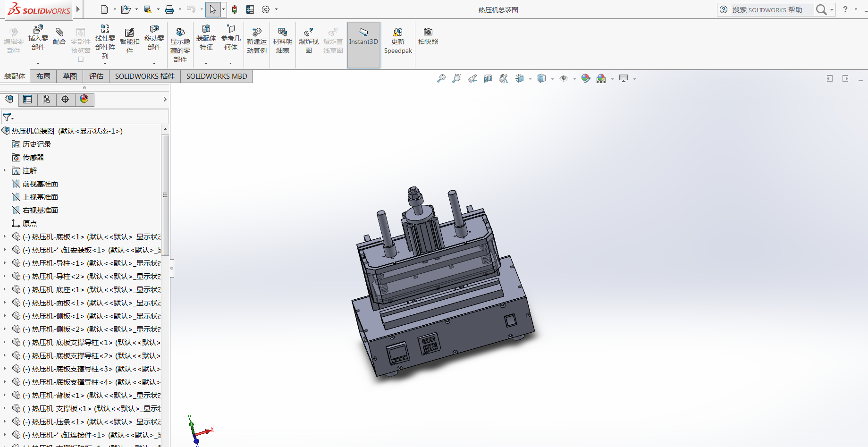The image size is (868, 447).
Task: Open the DisplayManager color sphere tab
Action: click(84, 99)
